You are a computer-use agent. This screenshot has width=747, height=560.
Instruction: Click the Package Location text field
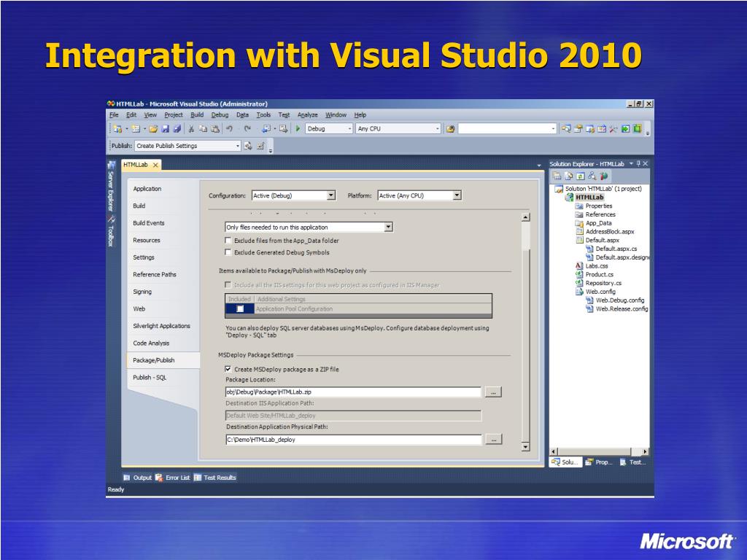[x=353, y=392]
